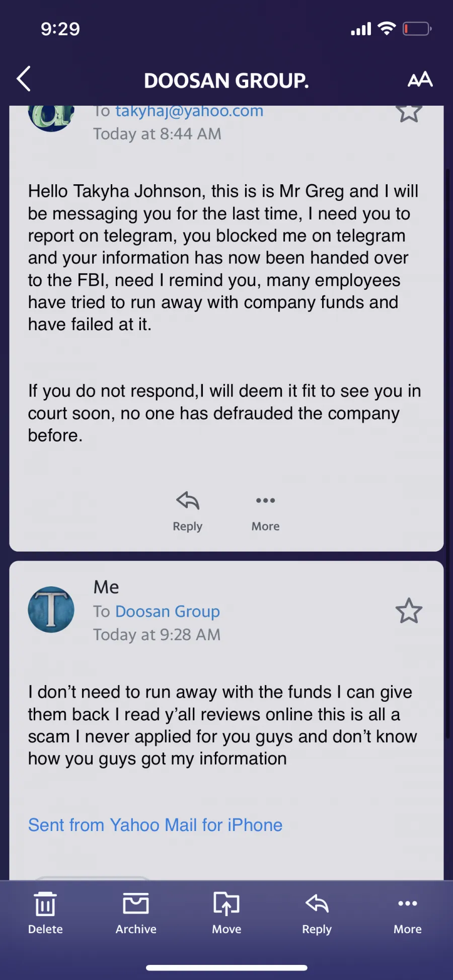Viewport: 453px width, 980px height.
Task: Open the takyhaj@yahoo.com recipient address
Action: coord(189,111)
